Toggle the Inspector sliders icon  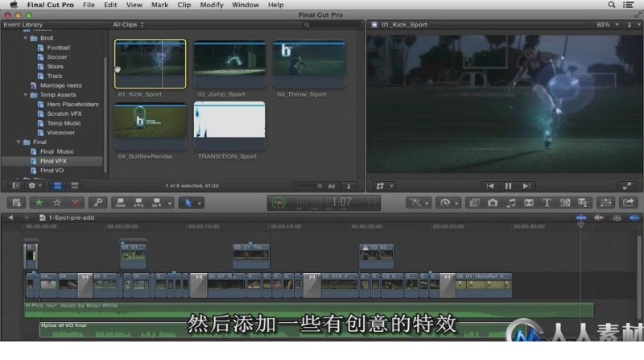click(x=606, y=203)
